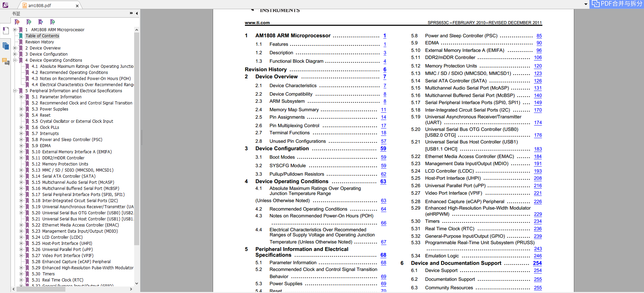Collapse the 4 Device Operating Conditions node
The image size is (644, 293).
pyautogui.click(x=15, y=60)
